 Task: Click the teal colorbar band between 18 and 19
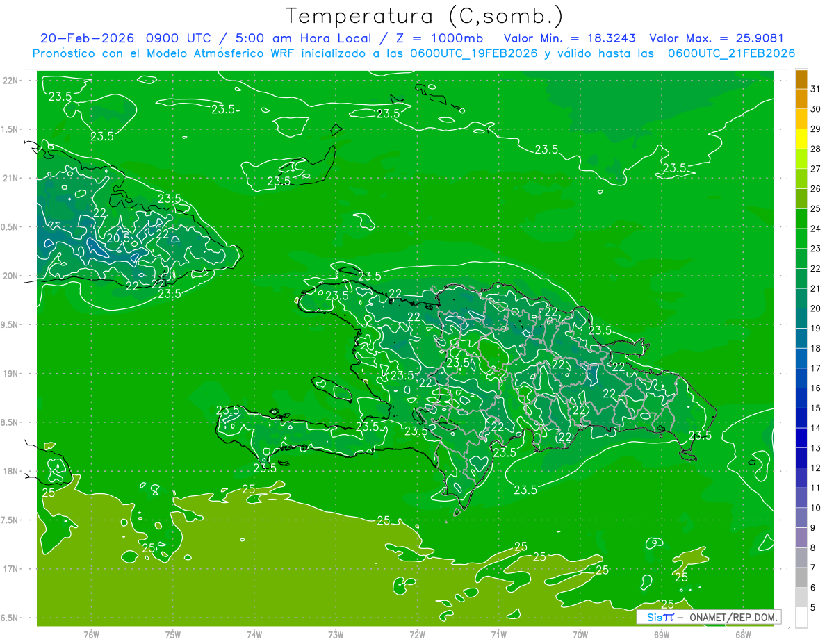coord(801,338)
